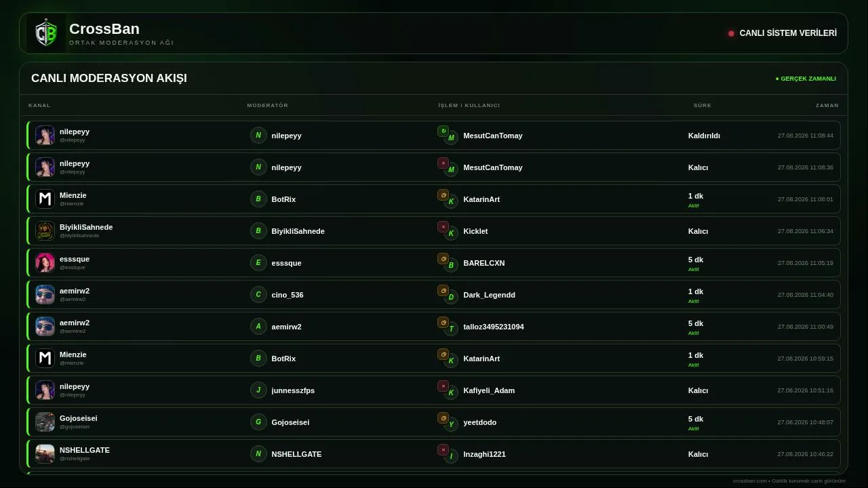Viewport: 868px width, 488px height.
Task: Click the timeout icon beside yeetdodo
Action: pyautogui.click(x=443, y=418)
